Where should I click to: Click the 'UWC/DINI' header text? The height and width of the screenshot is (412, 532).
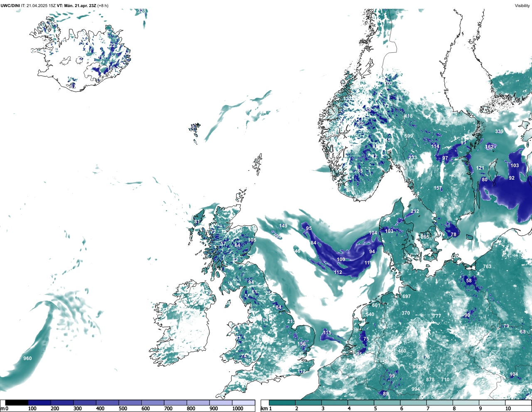[x=10, y=6]
